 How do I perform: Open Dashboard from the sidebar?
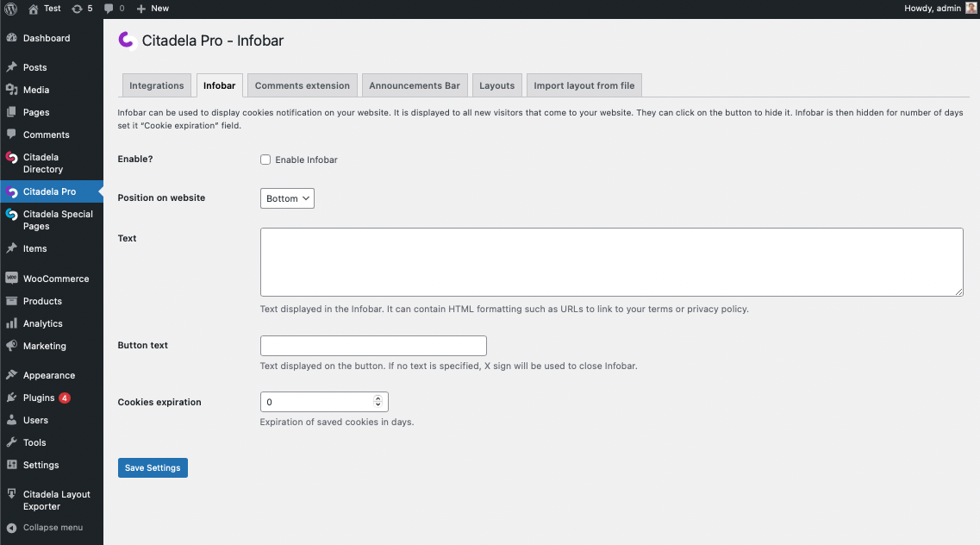click(47, 38)
